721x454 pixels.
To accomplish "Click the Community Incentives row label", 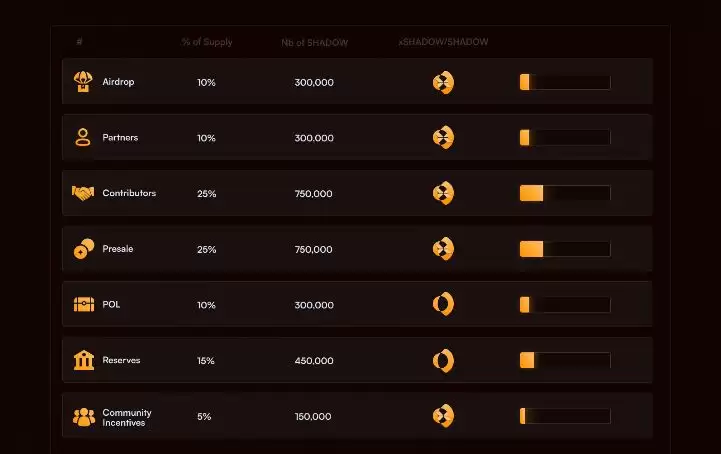I will click(x=127, y=417).
